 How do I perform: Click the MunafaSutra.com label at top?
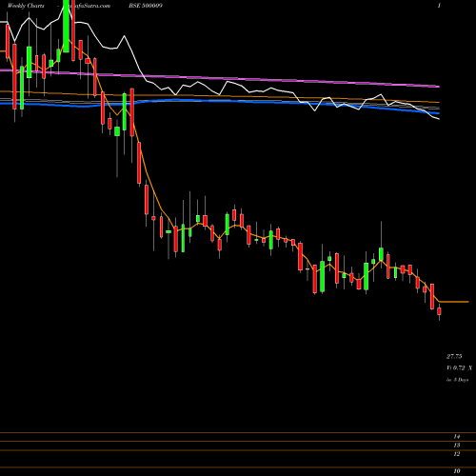pos(87,6)
